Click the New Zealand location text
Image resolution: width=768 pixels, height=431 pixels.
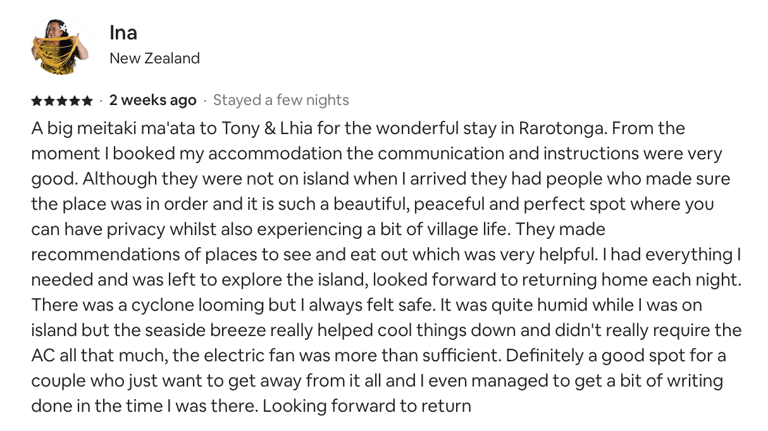pyautogui.click(x=155, y=58)
